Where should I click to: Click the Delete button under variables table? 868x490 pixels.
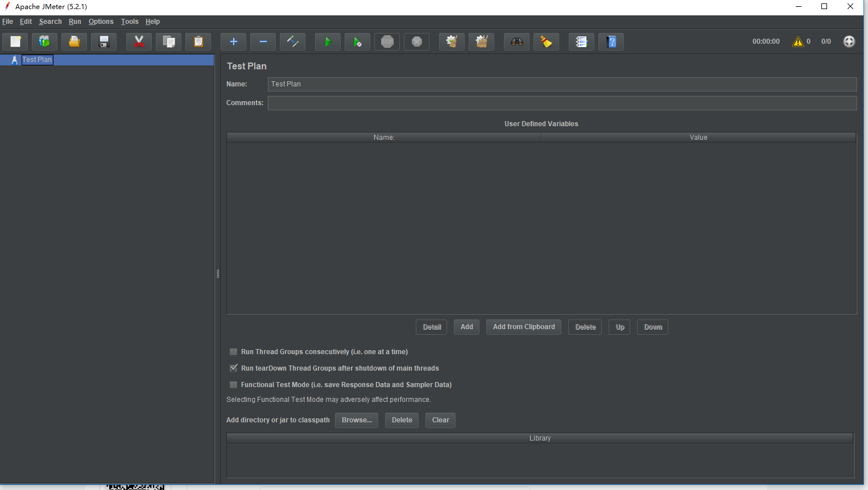coord(585,327)
